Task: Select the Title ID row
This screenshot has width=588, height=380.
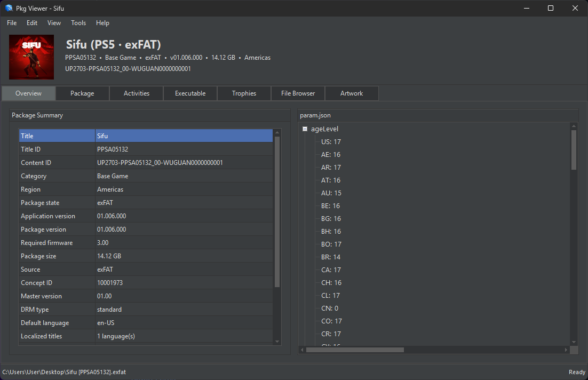Action: [146, 149]
